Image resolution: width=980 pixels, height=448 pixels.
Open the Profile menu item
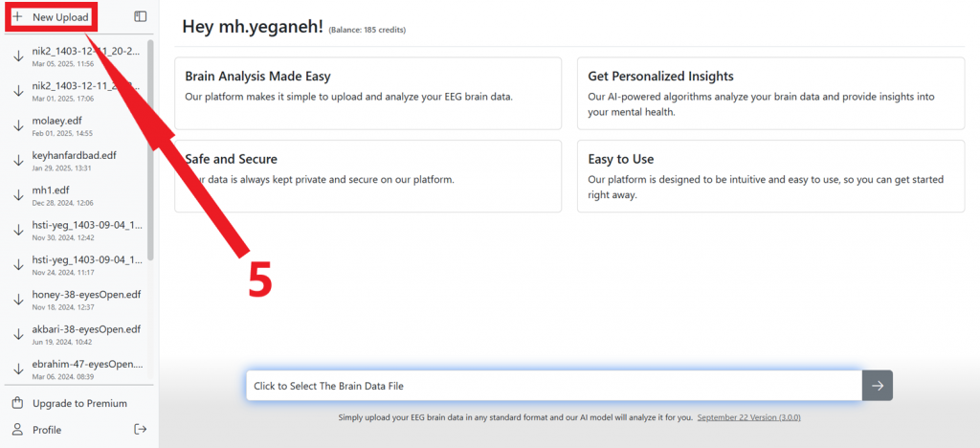47,430
